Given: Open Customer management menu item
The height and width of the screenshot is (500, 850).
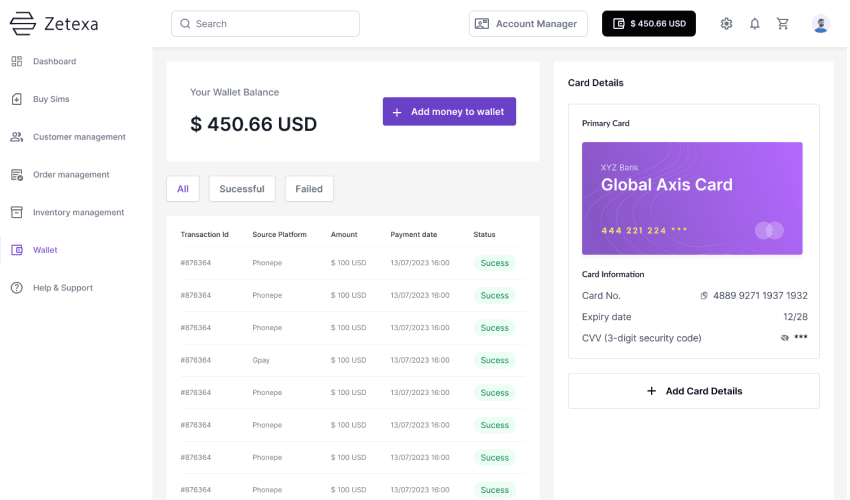Looking at the screenshot, I should pos(79,137).
